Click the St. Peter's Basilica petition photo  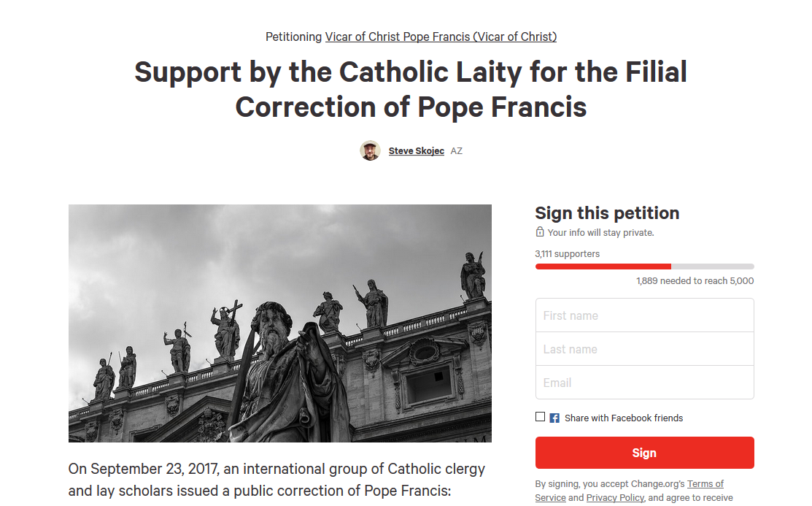[x=279, y=323]
